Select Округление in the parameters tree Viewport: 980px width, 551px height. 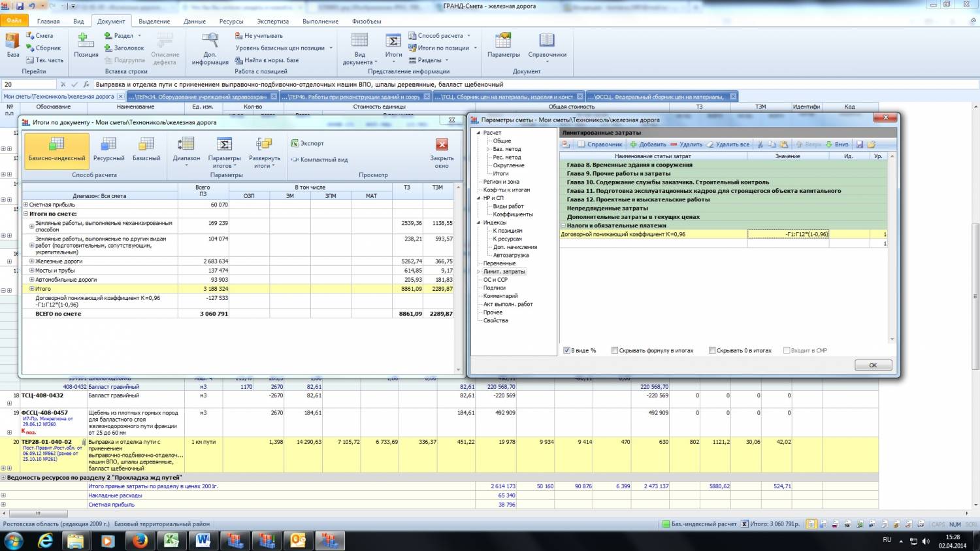pos(508,165)
